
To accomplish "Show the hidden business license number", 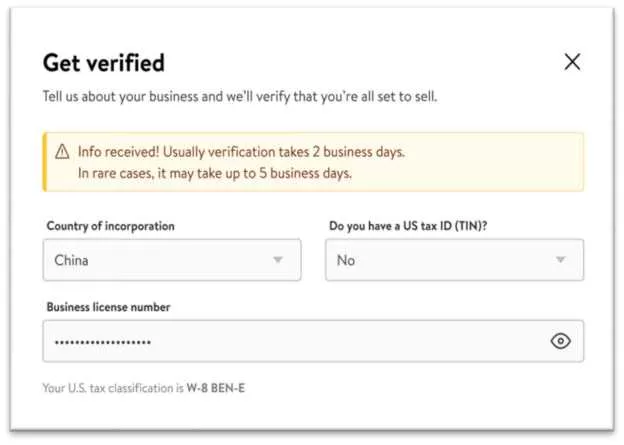I will click(x=561, y=341).
